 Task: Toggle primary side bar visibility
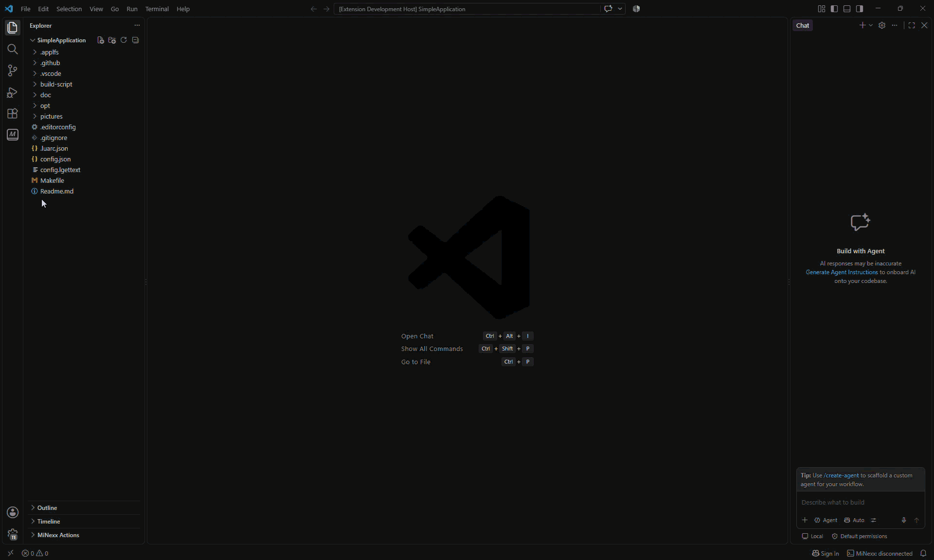pyautogui.click(x=834, y=9)
